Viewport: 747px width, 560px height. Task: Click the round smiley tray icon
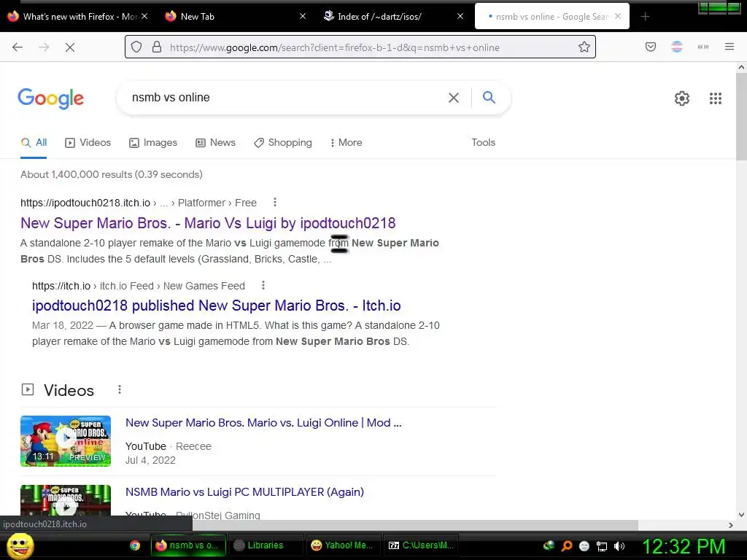(584, 546)
